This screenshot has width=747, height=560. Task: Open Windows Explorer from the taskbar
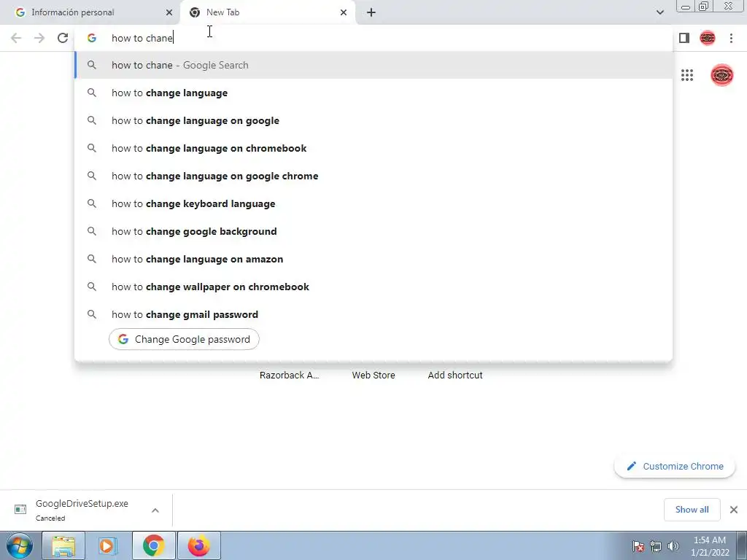coord(64,545)
